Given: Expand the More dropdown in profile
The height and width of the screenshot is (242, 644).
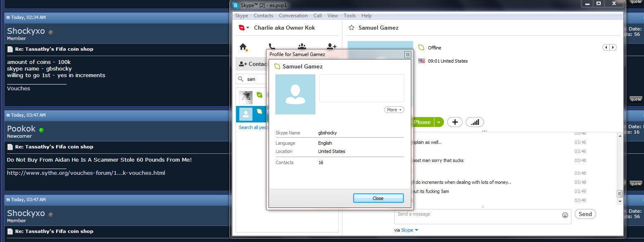Looking at the screenshot, I should click(394, 110).
